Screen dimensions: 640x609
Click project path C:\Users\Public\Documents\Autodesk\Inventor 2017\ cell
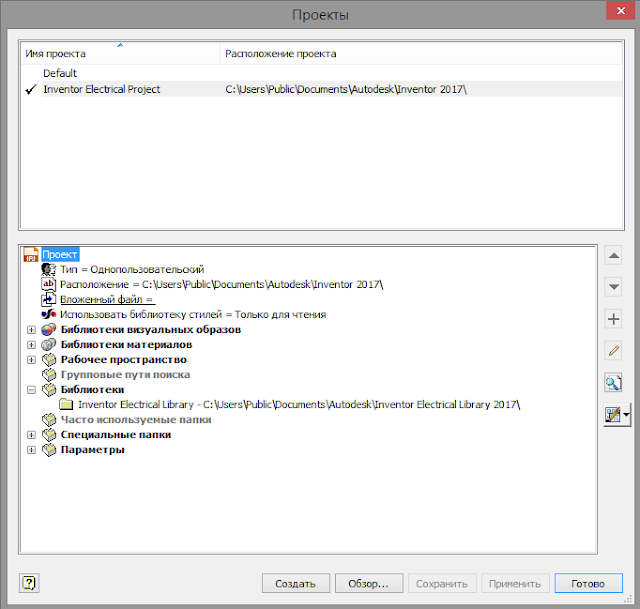[346, 89]
